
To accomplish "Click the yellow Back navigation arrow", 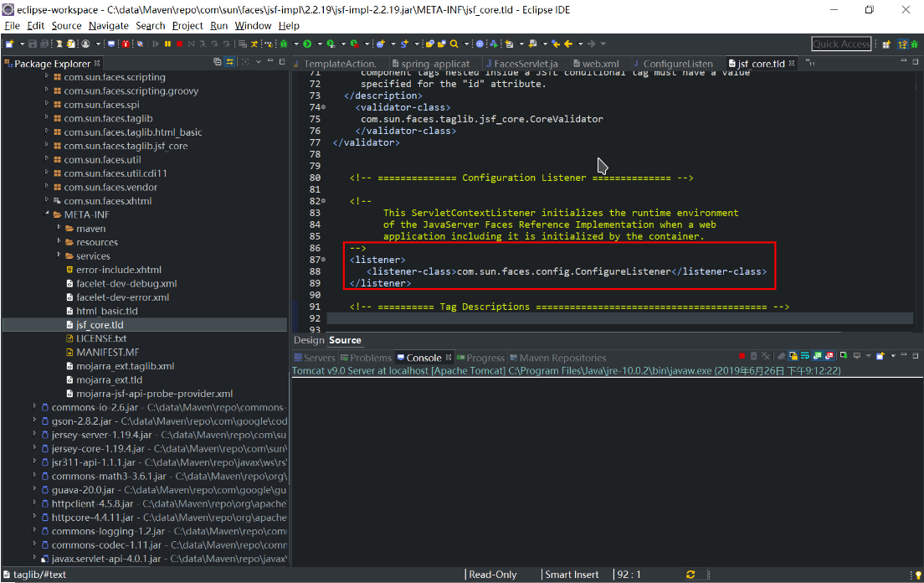I will (x=568, y=44).
